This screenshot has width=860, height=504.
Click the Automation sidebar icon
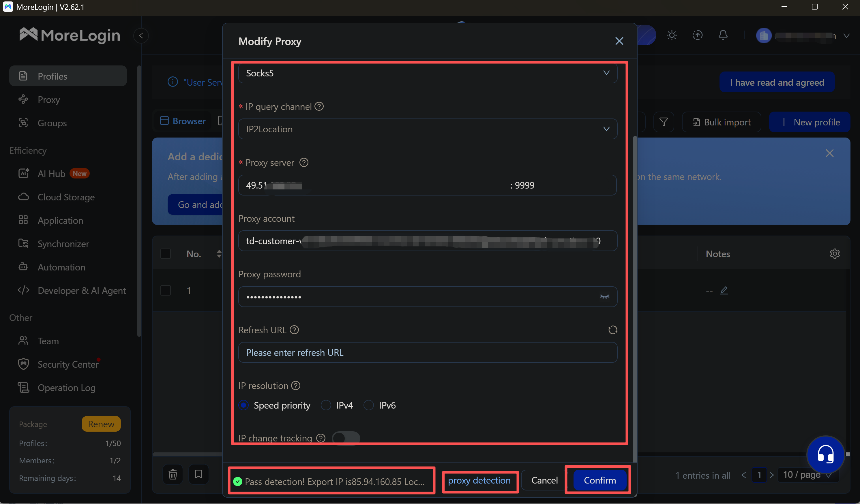point(23,267)
